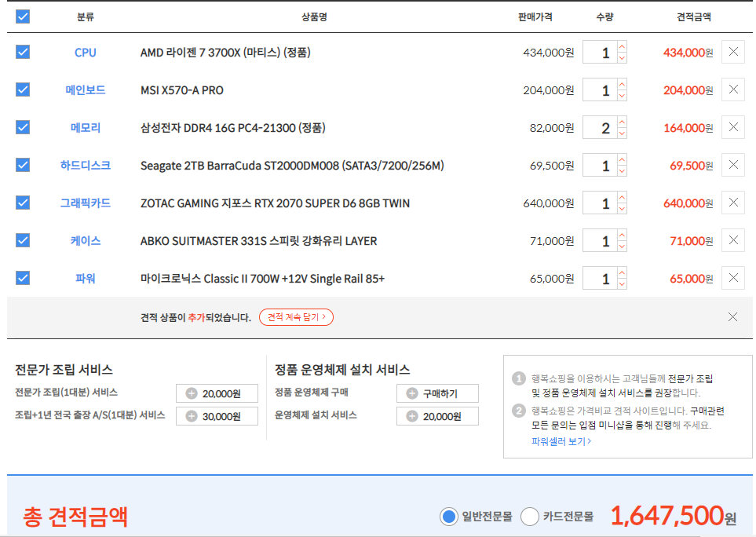Uncheck the 메인보드 row checkbox

(x=23, y=89)
